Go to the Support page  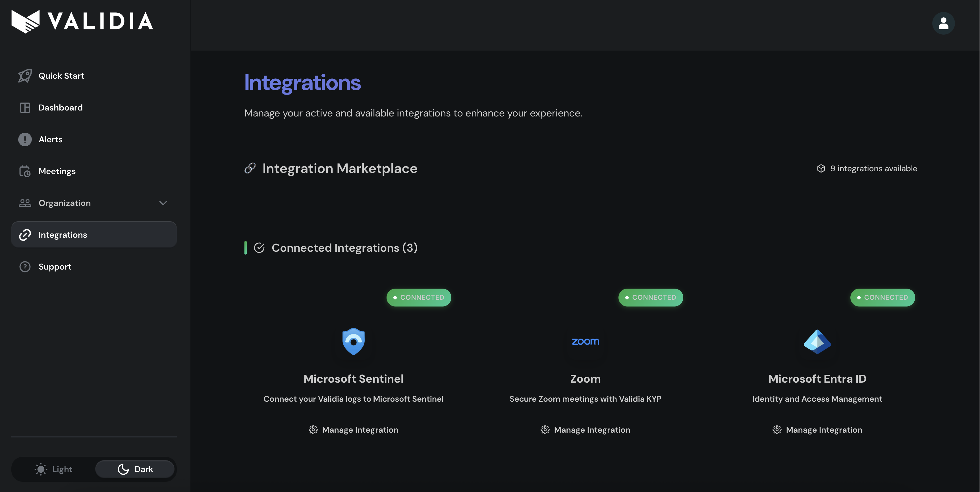coord(55,267)
